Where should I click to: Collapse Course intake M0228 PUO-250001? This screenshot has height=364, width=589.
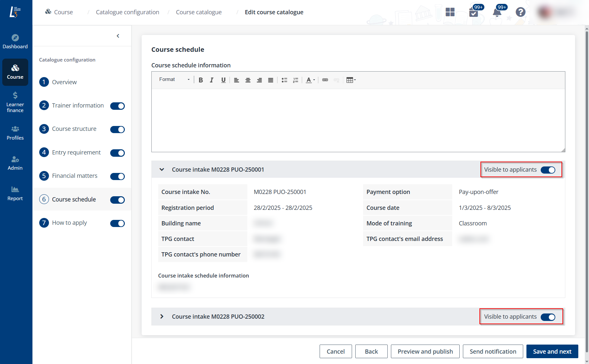(162, 169)
